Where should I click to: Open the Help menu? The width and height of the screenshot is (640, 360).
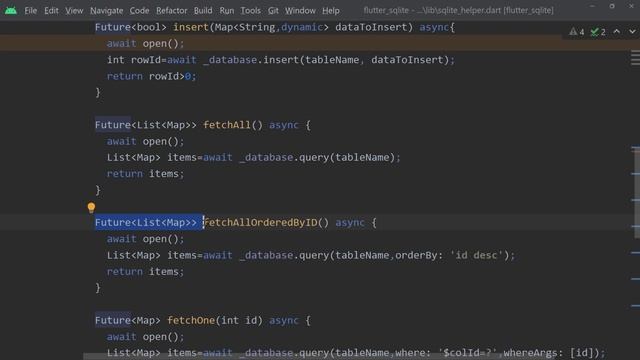click(331, 11)
